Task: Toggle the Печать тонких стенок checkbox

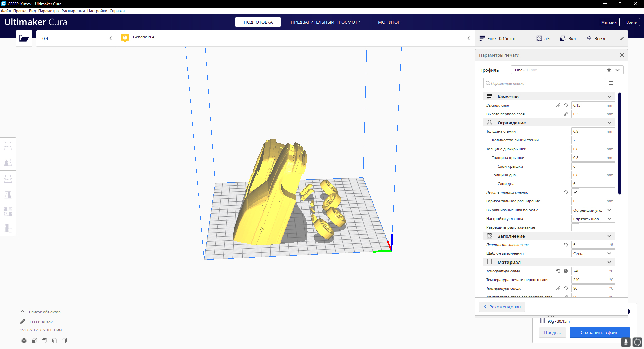Action: (x=575, y=192)
